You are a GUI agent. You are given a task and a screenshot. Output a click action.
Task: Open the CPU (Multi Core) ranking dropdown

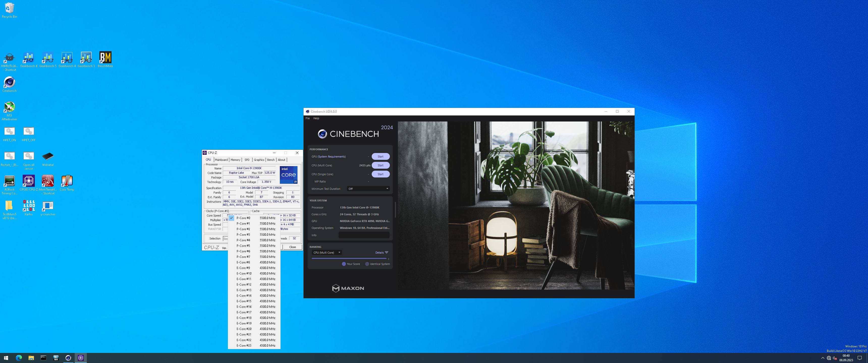click(327, 253)
